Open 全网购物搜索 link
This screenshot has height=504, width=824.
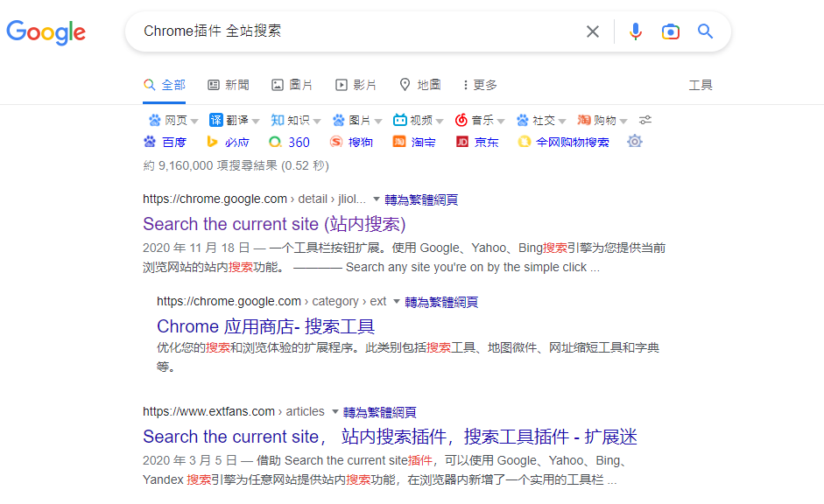click(573, 143)
